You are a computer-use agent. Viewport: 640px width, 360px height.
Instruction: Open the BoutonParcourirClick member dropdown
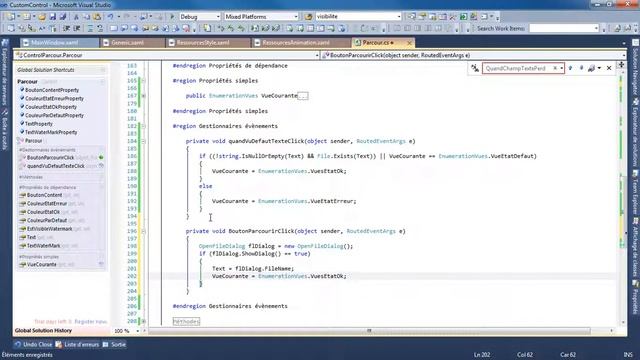tap(624, 56)
